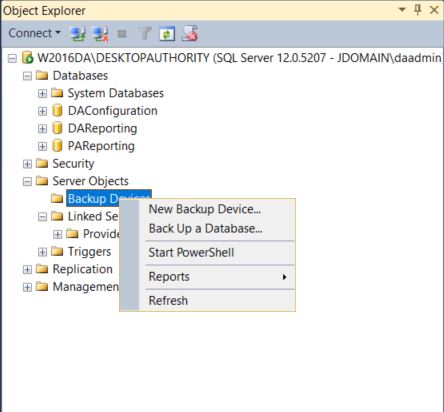Click the Refresh toolbar icon
Screen dimensions: 444x412
(x=167, y=34)
